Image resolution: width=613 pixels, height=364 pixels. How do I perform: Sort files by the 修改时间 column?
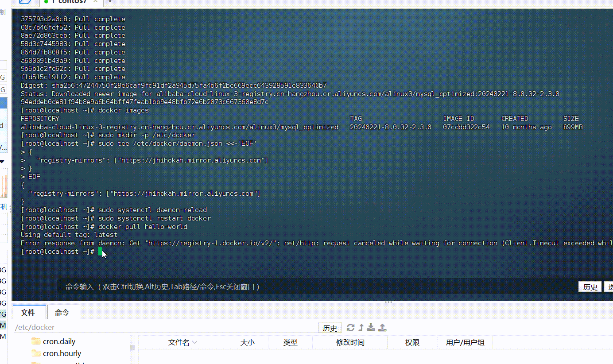point(350,342)
